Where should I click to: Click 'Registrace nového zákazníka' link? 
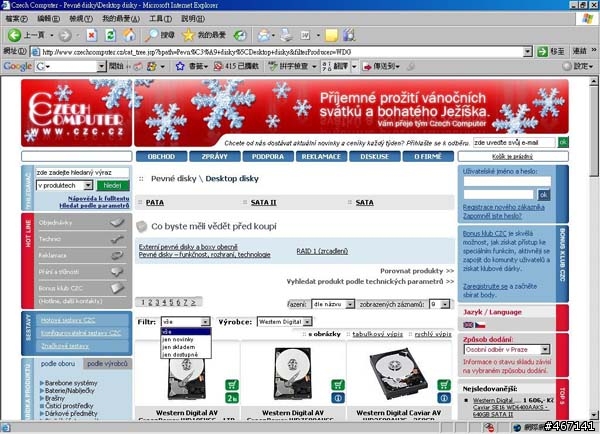(x=503, y=207)
